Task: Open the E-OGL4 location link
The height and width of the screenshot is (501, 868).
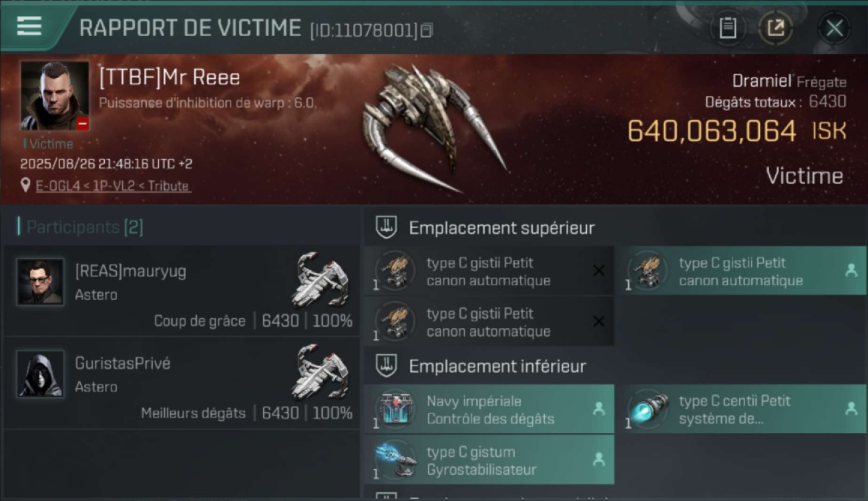Action: [113, 186]
